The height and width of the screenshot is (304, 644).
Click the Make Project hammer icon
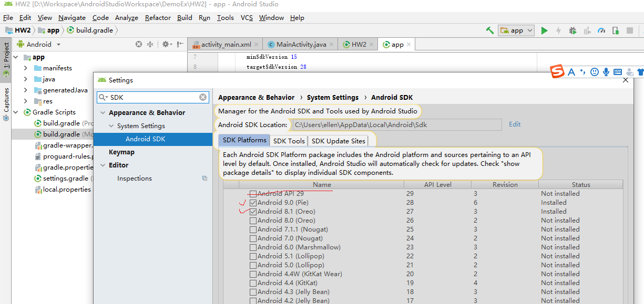click(490, 30)
